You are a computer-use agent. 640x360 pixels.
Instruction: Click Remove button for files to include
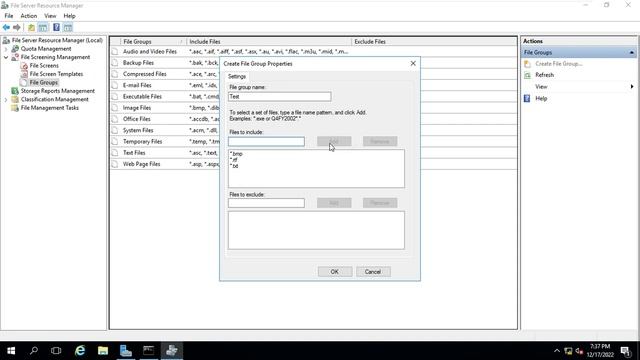click(x=380, y=141)
